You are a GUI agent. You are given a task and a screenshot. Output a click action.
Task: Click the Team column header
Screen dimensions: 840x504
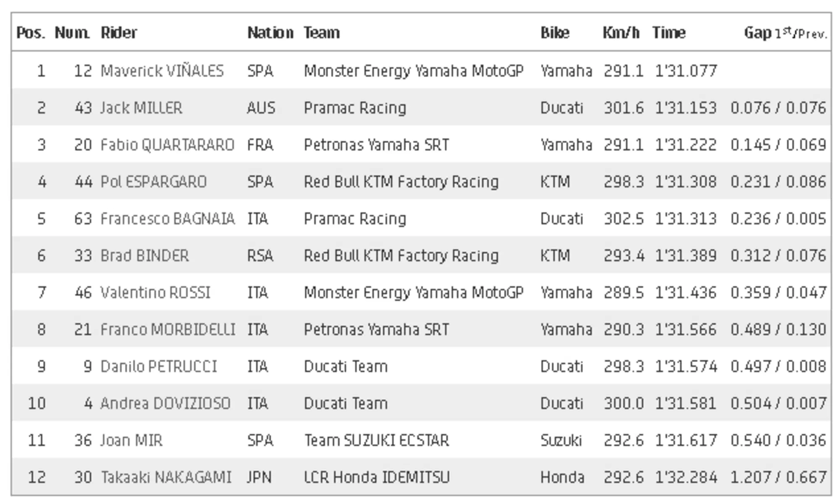click(x=322, y=33)
